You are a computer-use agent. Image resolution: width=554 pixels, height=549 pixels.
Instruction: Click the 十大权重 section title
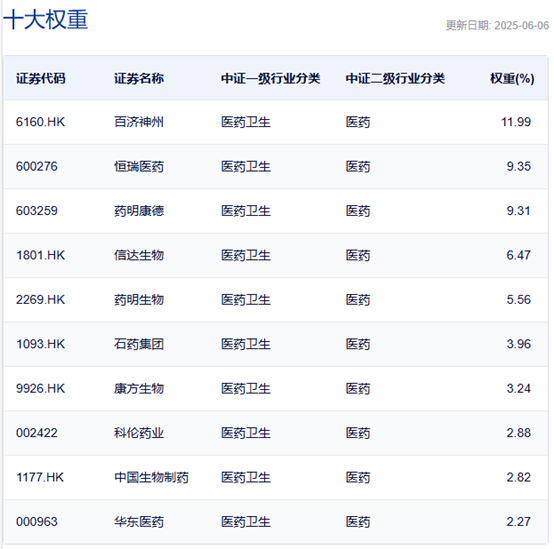[46, 19]
